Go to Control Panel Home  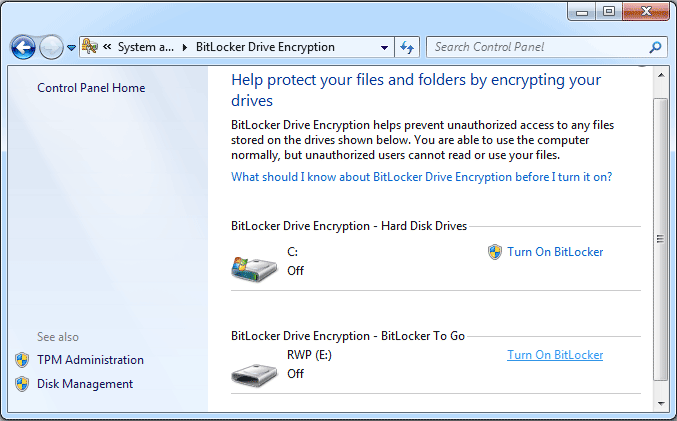[91, 88]
